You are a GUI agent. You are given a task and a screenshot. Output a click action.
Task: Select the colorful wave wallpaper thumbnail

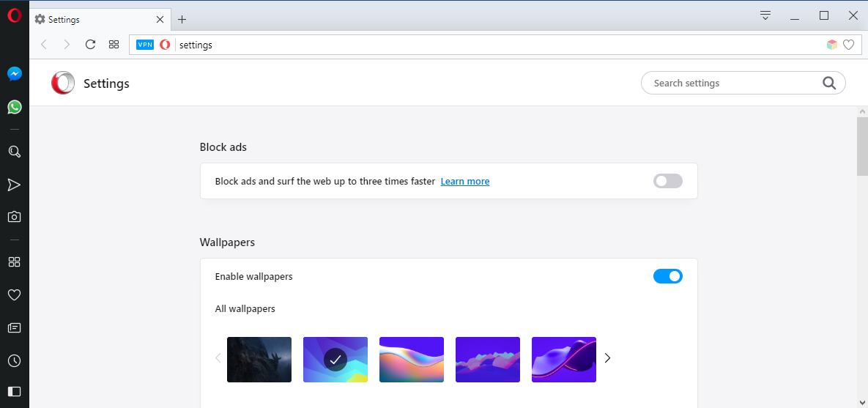click(x=412, y=359)
